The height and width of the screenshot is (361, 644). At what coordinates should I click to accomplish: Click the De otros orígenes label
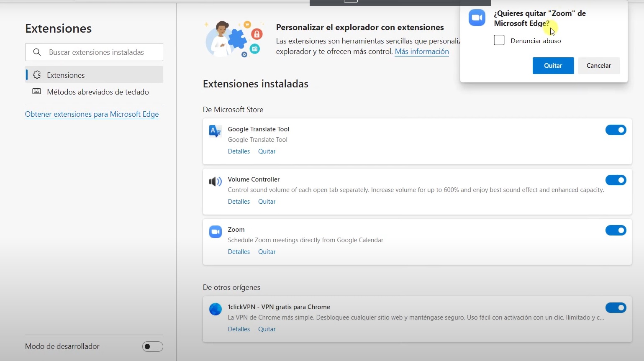point(231,287)
